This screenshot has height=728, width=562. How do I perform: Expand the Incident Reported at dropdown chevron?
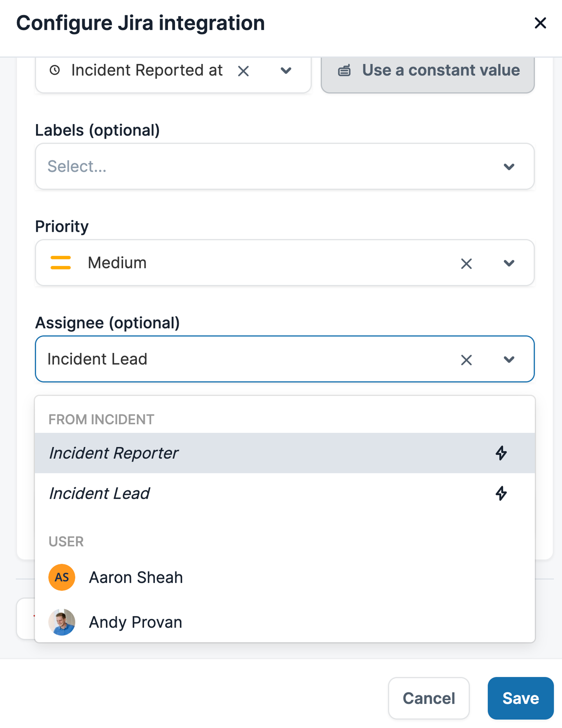[286, 71]
